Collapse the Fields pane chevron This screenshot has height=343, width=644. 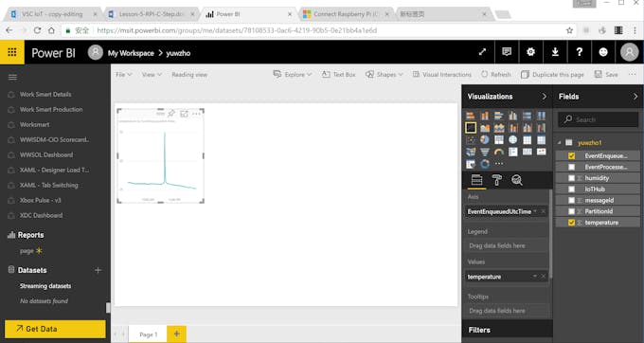point(635,97)
